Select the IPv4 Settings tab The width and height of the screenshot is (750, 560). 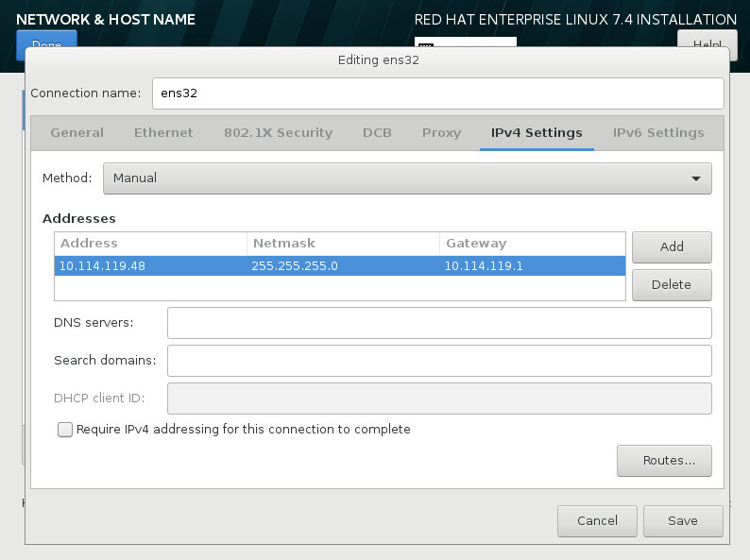click(x=537, y=132)
